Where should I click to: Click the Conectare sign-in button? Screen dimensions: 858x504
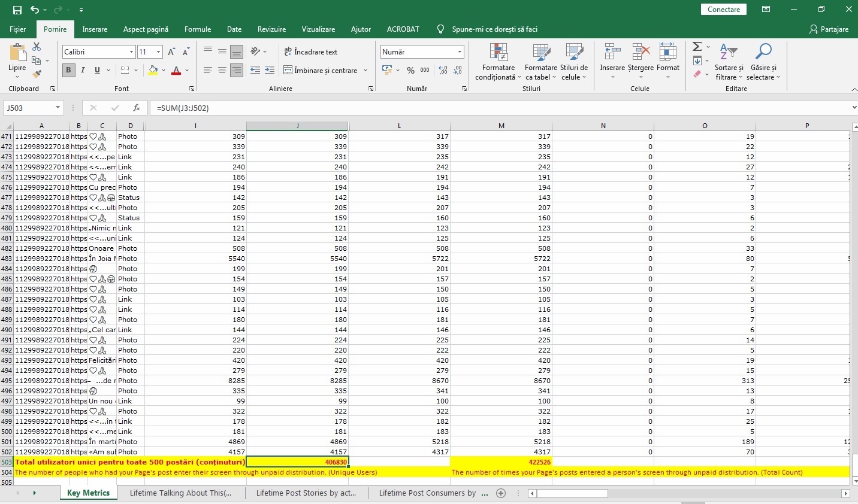click(x=724, y=10)
